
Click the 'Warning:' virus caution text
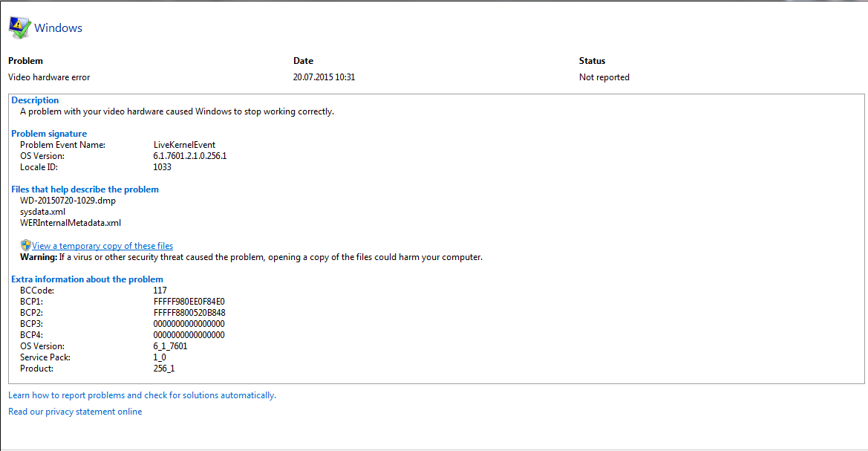tap(251, 257)
